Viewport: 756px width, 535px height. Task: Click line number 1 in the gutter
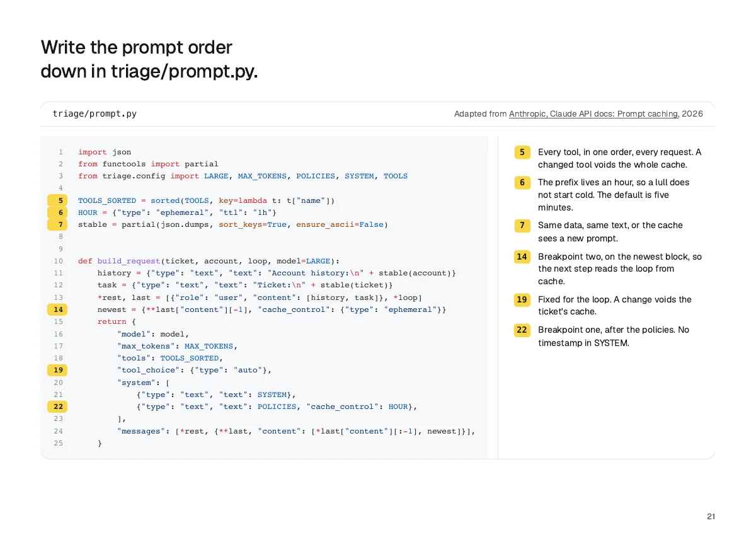[x=60, y=152]
